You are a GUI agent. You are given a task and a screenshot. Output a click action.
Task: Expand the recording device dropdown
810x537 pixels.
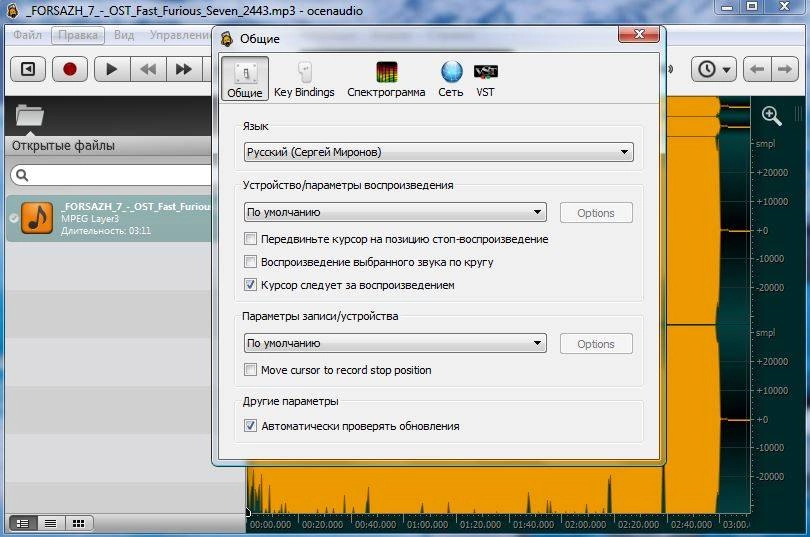[x=395, y=343]
